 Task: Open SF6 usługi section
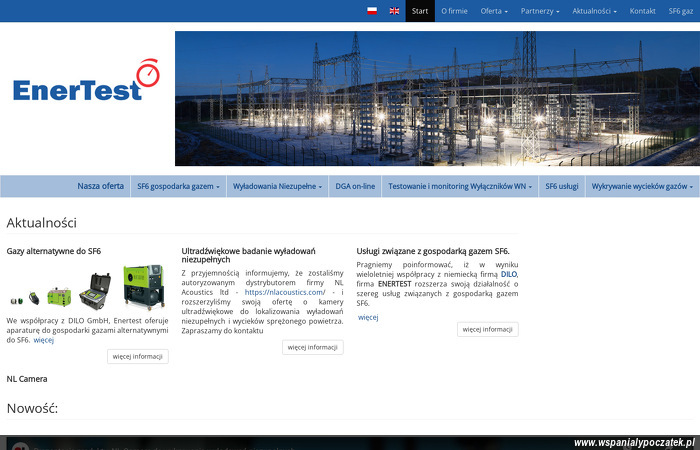(x=562, y=186)
